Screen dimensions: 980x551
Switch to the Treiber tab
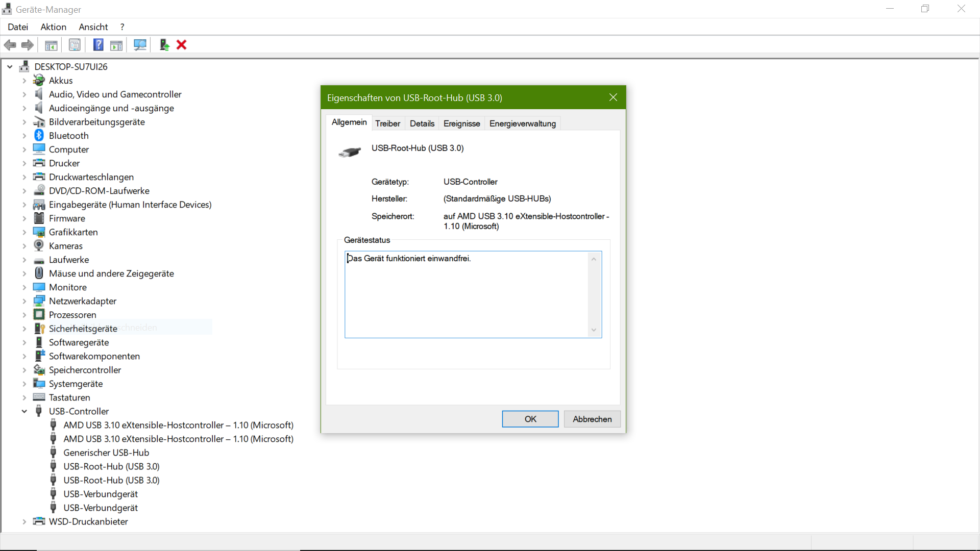(387, 123)
